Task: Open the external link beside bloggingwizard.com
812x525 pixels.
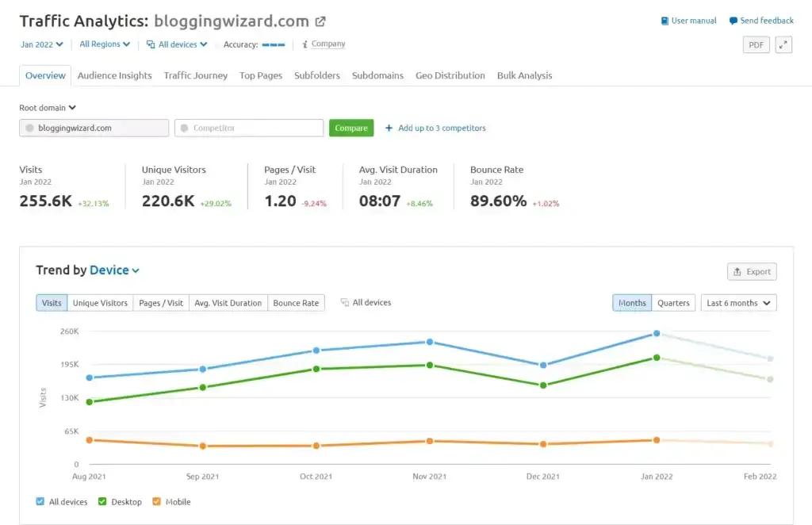Action: tap(320, 21)
